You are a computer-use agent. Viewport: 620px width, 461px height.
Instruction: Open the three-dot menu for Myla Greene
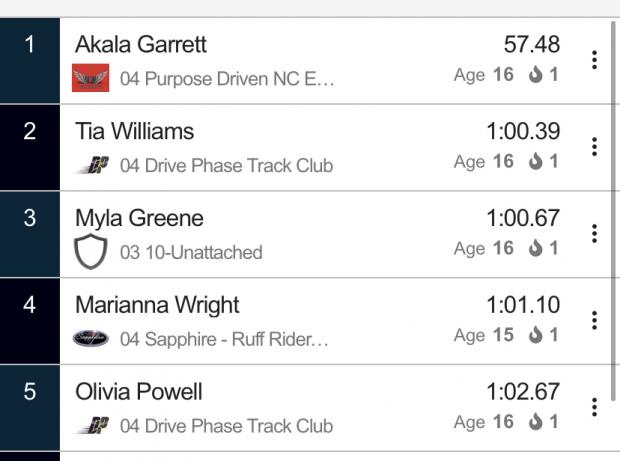click(x=594, y=234)
